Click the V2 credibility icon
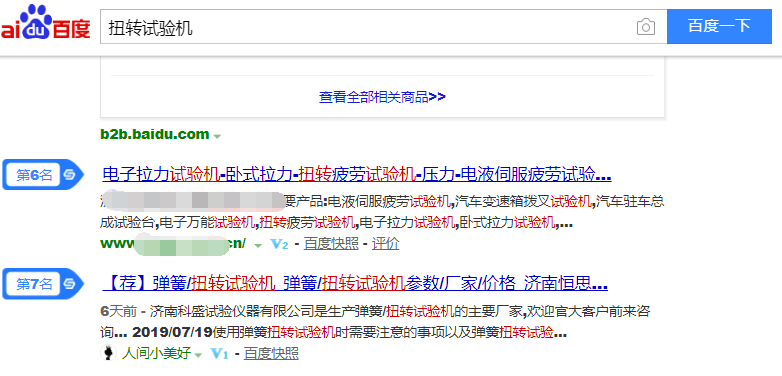The image size is (782, 376). [279, 244]
